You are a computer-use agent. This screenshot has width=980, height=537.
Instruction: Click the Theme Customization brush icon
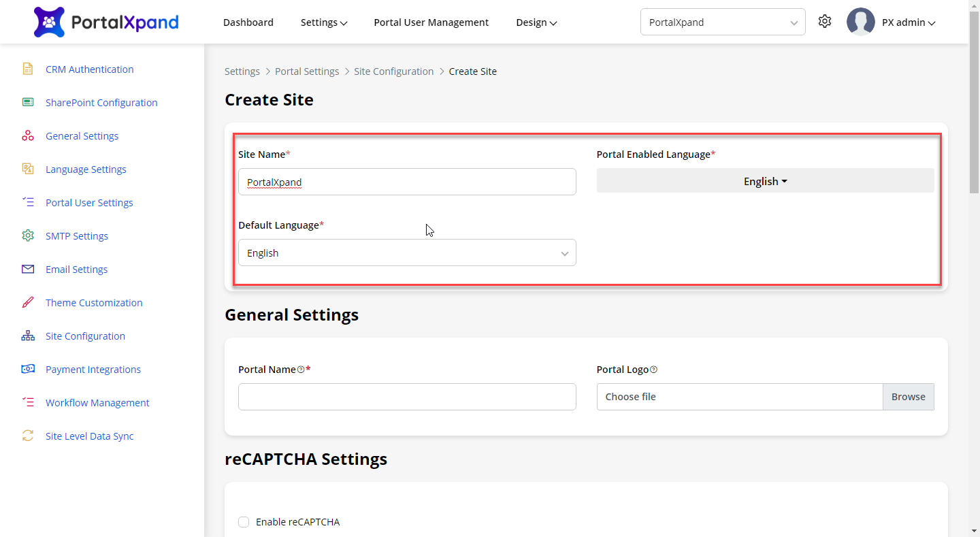click(x=28, y=302)
